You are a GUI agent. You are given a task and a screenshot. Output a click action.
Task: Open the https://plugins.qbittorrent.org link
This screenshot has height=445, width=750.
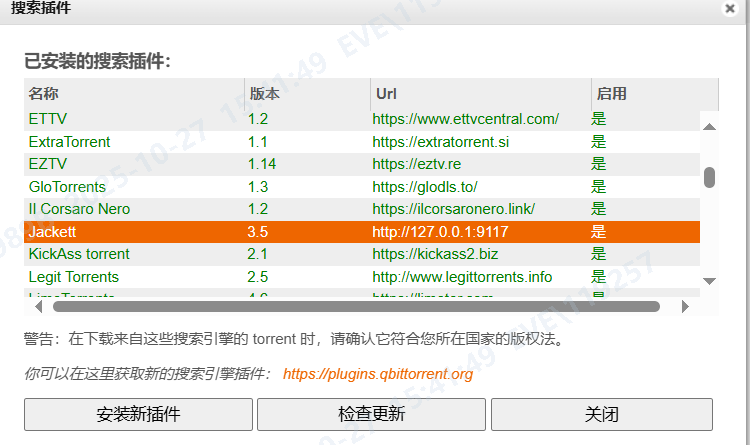pyautogui.click(x=378, y=374)
